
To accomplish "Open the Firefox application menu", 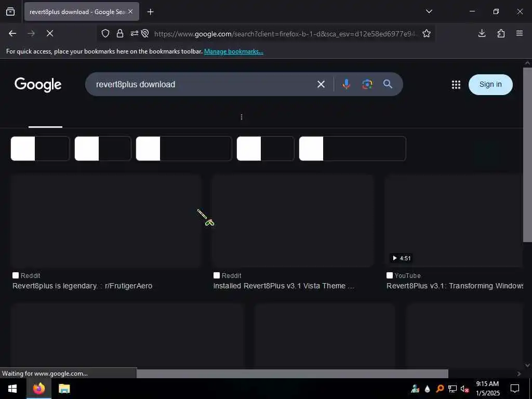I will coord(520,33).
